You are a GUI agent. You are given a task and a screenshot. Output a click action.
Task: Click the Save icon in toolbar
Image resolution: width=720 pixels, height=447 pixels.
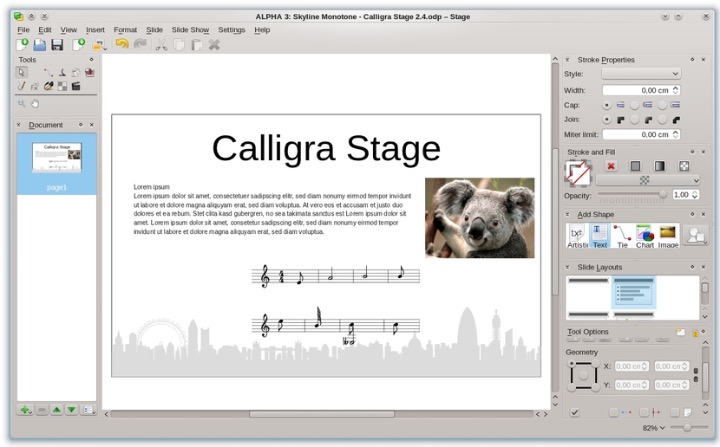(x=57, y=45)
